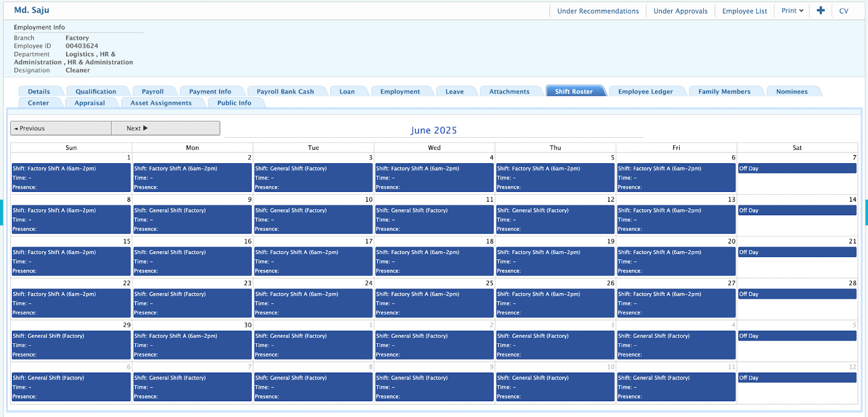Screen dimensions: 868x417
Task: Click the June 2025 month title
Action: click(x=433, y=130)
